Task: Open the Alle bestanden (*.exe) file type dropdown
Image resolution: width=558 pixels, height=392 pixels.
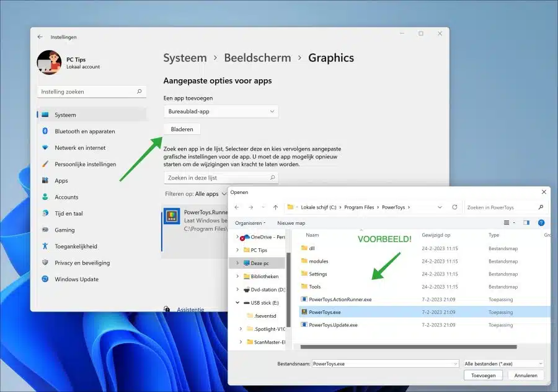Action: pos(503,364)
